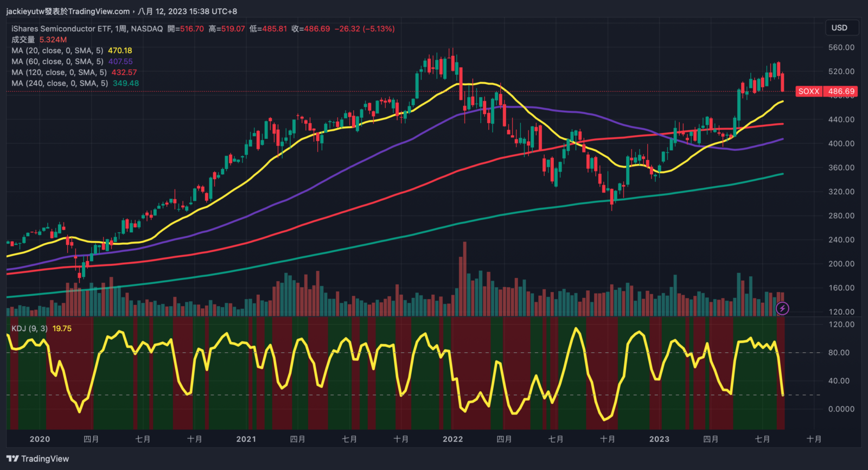Click the 2020 label on time axis

[x=40, y=439]
